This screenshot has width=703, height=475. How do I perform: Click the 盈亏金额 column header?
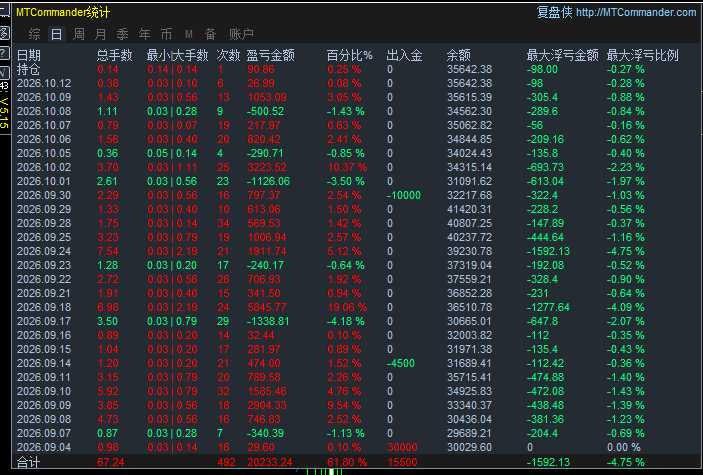click(x=270, y=55)
